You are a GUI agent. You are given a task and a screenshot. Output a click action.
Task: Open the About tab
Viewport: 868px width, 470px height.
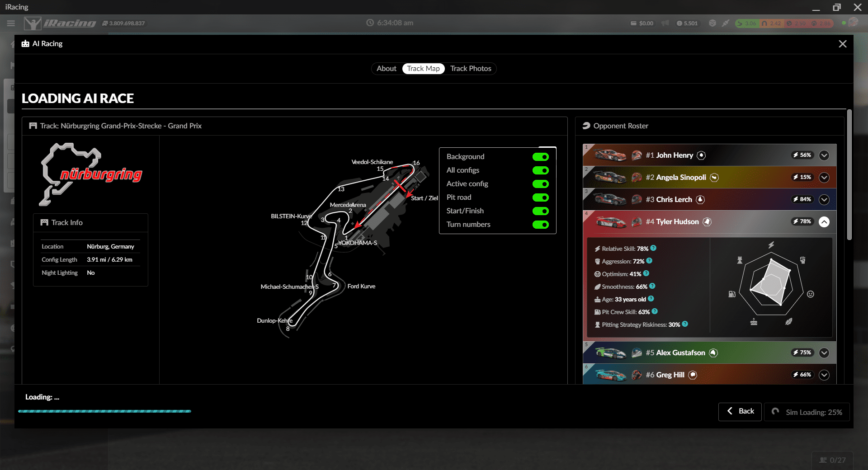pyautogui.click(x=387, y=69)
